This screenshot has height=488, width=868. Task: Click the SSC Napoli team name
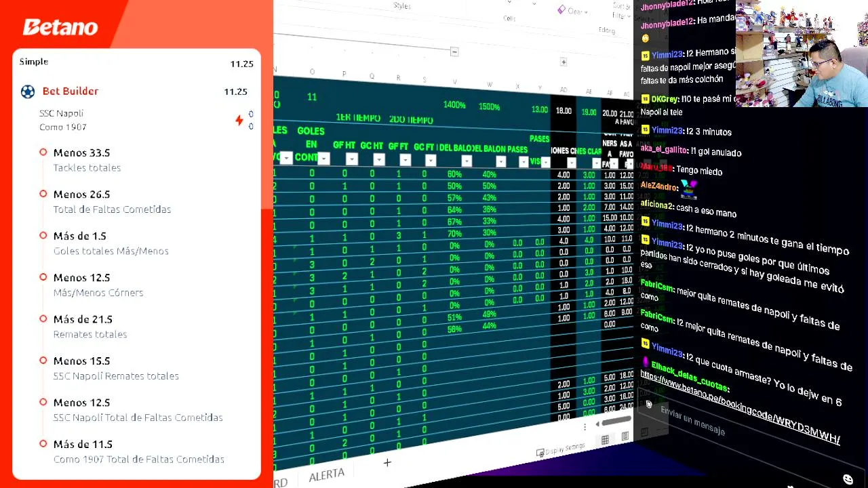click(x=62, y=113)
